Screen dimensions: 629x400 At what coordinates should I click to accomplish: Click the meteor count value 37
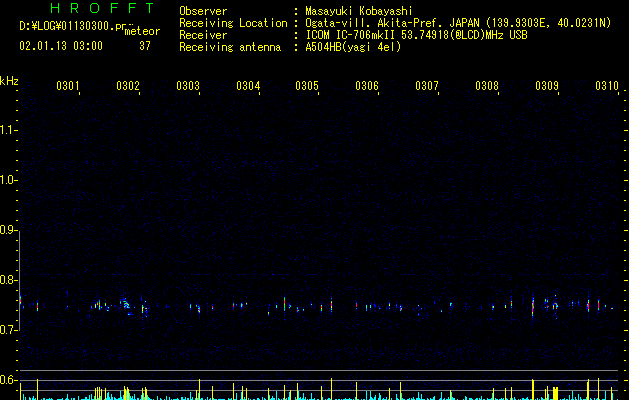tap(145, 46)
